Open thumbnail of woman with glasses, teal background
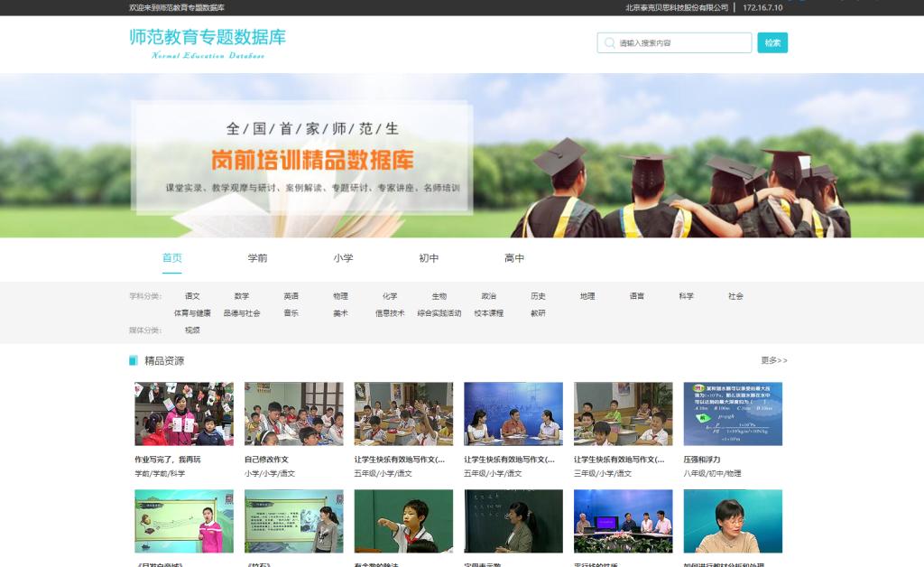 pos(733,521)
